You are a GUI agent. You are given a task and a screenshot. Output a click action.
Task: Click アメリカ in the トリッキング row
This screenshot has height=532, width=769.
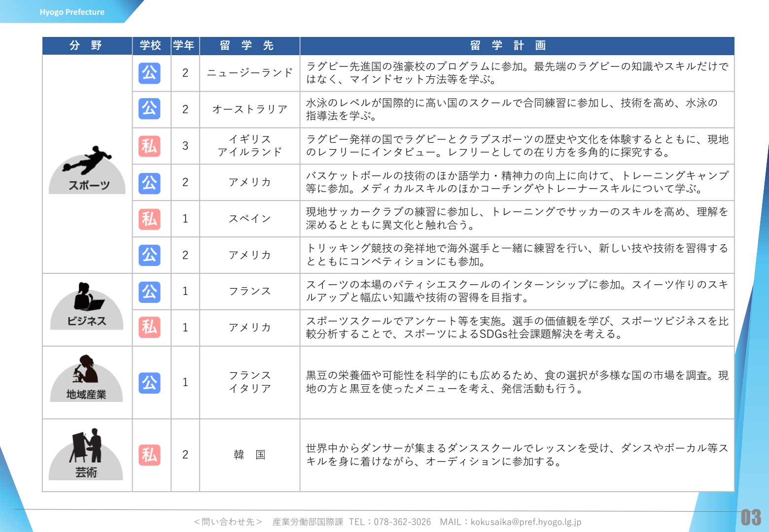pyautogui.click(x=250, y=255)
